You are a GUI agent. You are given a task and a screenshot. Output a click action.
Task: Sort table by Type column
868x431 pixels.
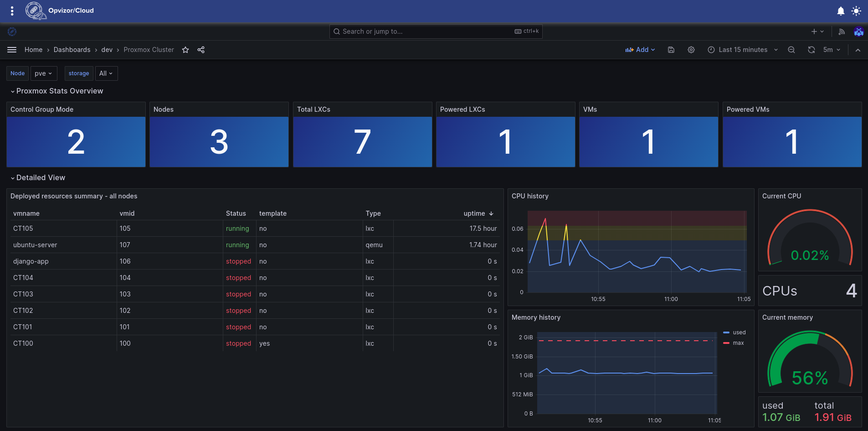[373, 213]
